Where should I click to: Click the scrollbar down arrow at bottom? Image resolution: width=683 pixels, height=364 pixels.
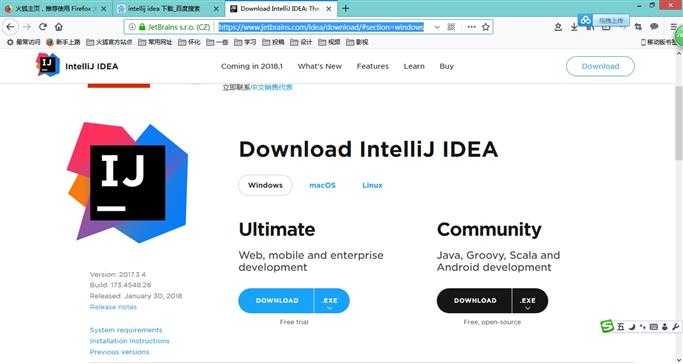(x=679, y=360)
